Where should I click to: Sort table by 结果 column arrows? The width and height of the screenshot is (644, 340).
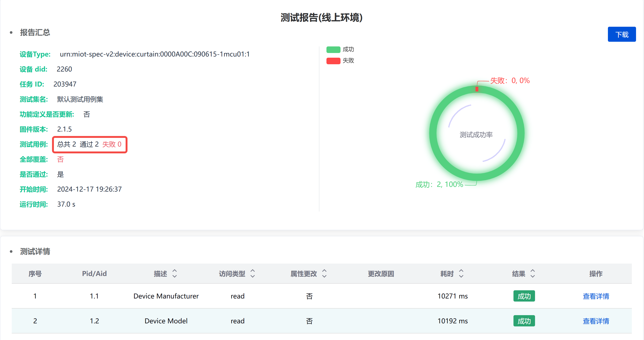click(533, 273)
